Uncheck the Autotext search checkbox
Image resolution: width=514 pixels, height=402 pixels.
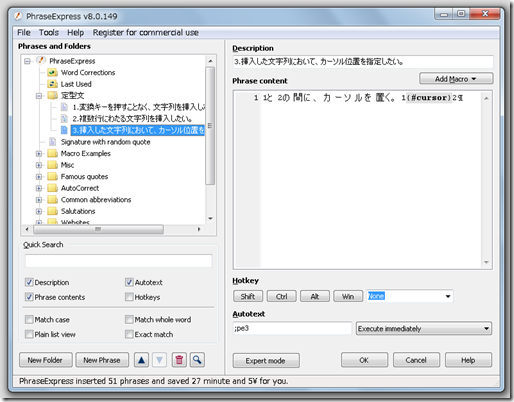129,282
